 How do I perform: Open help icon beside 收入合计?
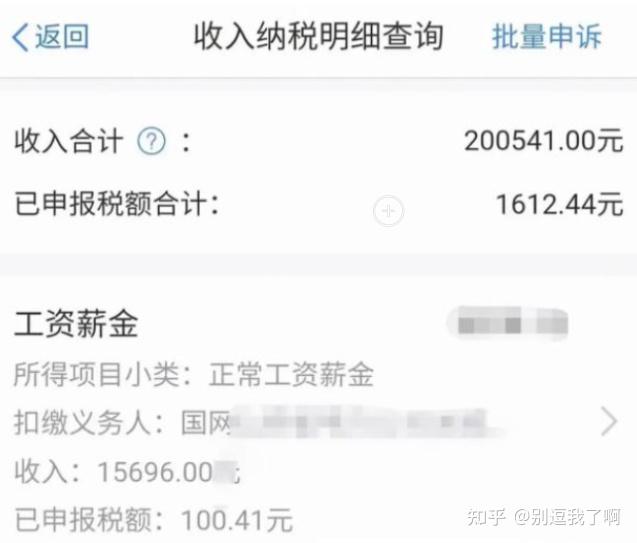pyautogui.click(x=152, y=141)
